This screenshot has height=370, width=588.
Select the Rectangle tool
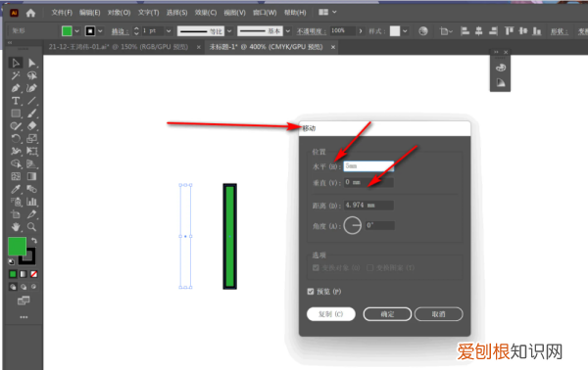tap(16, 114)
